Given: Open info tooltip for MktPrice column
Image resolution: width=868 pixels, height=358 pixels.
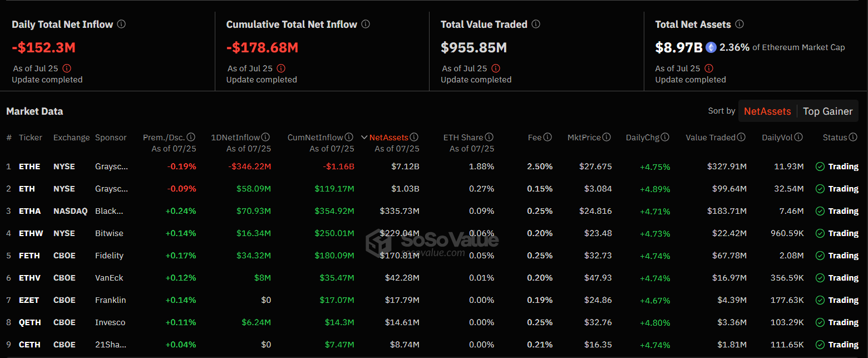Looking at the screenshot, I should click(x=606, y=137).
